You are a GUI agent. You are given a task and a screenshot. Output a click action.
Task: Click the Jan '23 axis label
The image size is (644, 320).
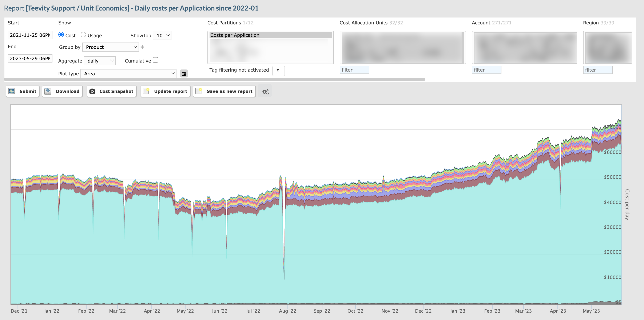click(457, 311)
